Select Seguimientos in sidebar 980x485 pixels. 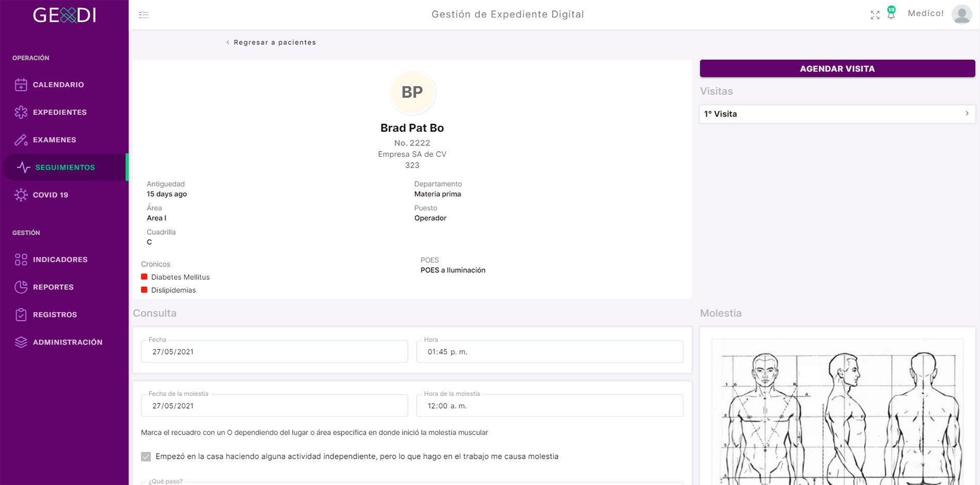point(65,167)
